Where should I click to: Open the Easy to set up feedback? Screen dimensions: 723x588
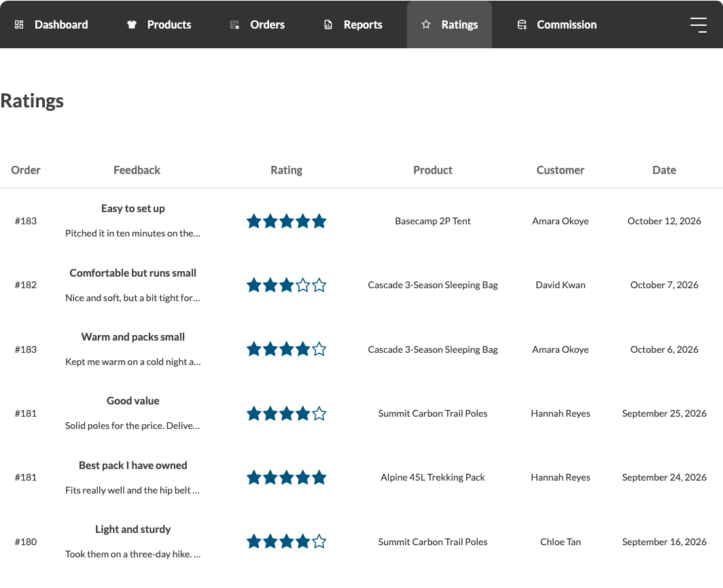point(133,209)
